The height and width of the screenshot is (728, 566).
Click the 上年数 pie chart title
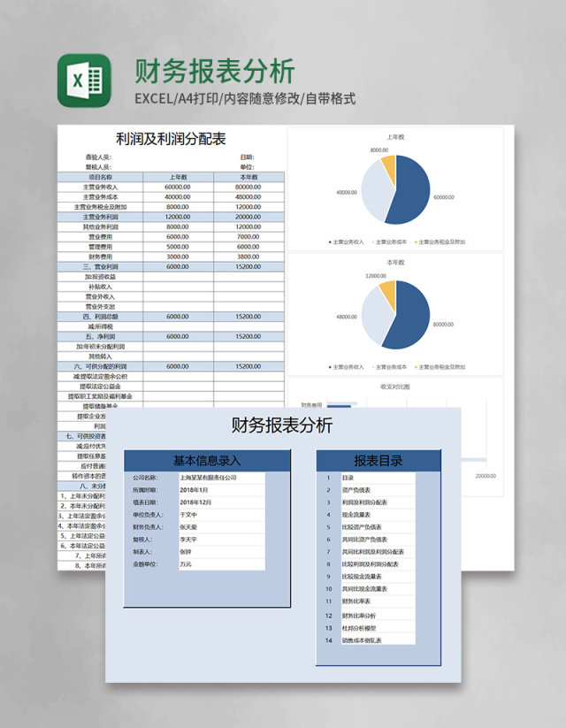[395, 137]
